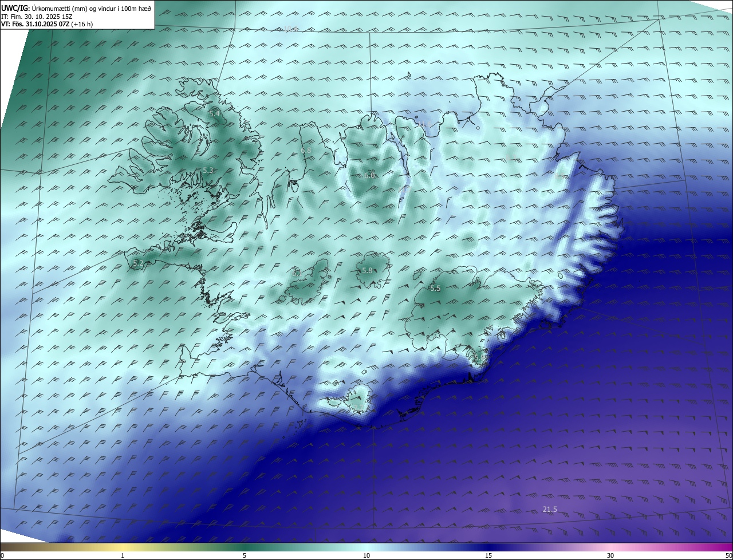This screenshot has height=560, width=733.
Task: Click the 6.0 value label in north Iceland
Action: [369, 175]
